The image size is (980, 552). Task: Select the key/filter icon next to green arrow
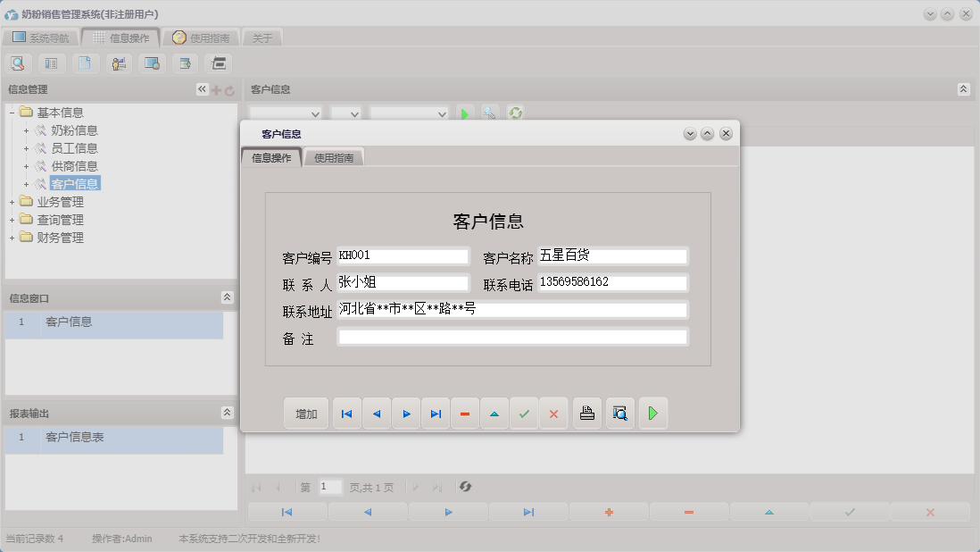[489, 113]
